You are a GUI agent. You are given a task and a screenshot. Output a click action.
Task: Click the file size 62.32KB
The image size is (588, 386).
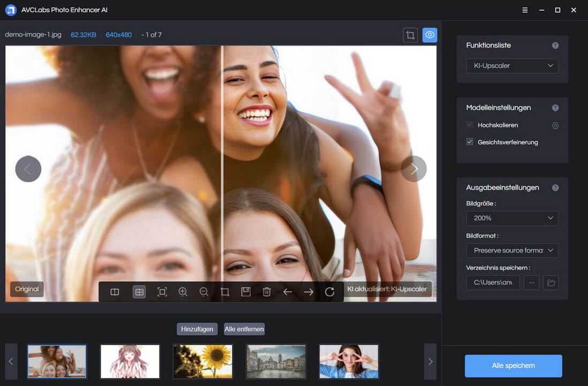coord(84,35)
